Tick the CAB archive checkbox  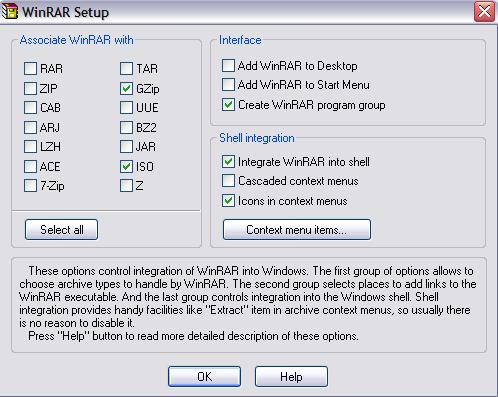(30, 108)
